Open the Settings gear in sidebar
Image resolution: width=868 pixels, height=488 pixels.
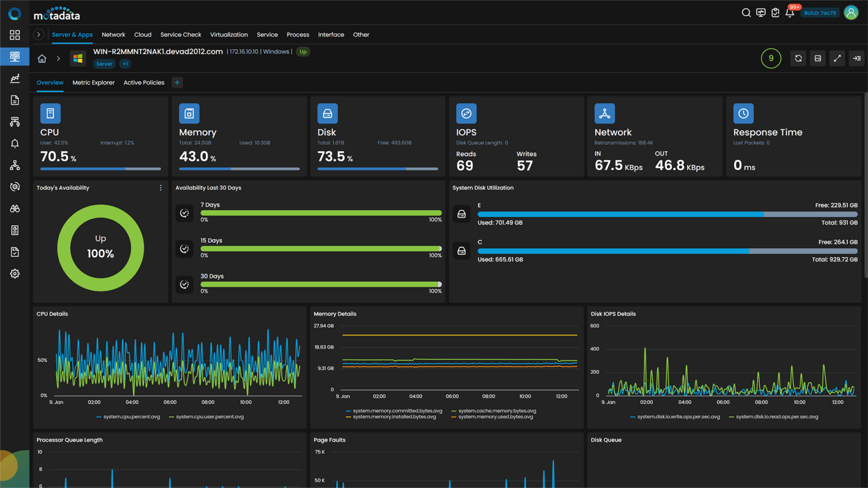15,273
